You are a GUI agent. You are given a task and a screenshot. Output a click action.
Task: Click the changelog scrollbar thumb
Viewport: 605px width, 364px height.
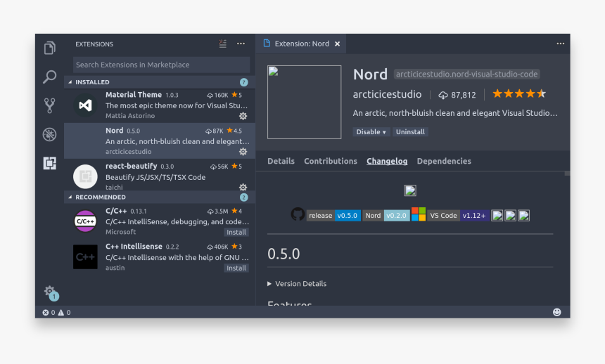pyautogui.click(x=567, y=174)
